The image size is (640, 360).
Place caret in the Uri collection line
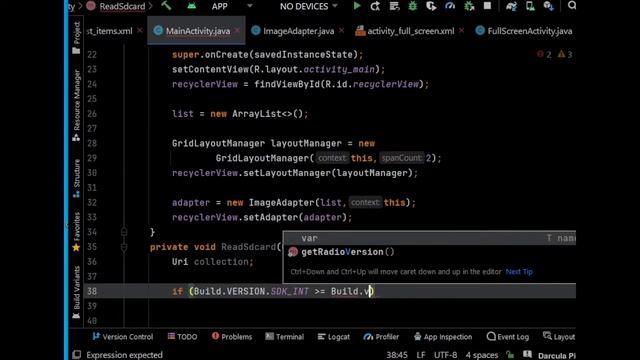pos(212,262)
